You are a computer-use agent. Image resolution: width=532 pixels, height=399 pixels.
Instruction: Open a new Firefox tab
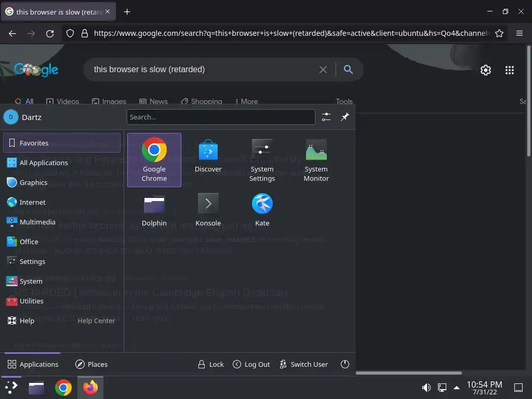point(127,12)
